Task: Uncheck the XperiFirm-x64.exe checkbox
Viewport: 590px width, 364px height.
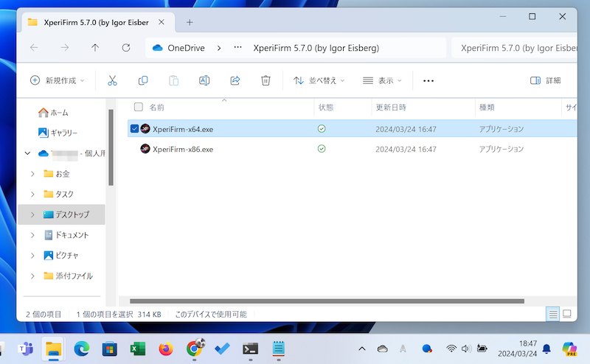Action: [x=134, y=128]
